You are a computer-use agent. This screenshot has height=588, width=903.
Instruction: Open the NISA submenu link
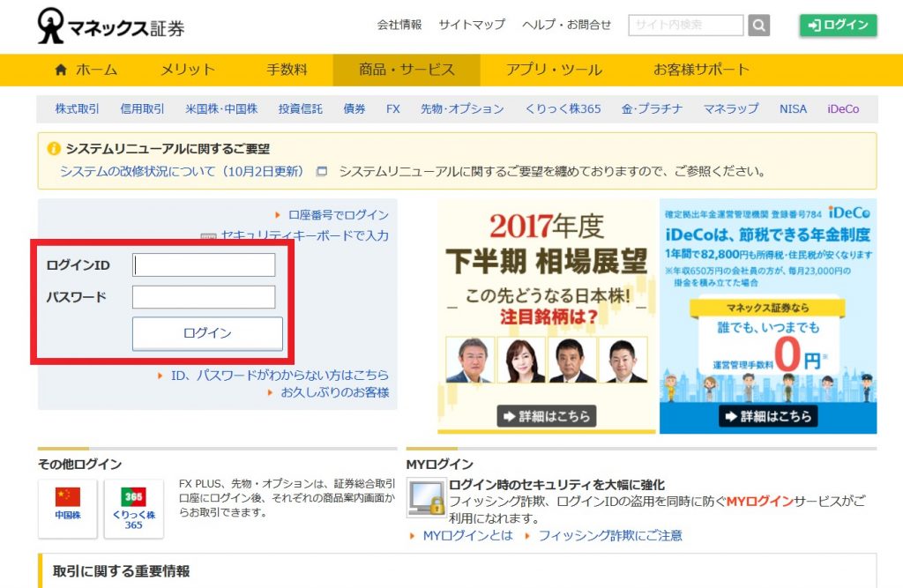point(793,108)
